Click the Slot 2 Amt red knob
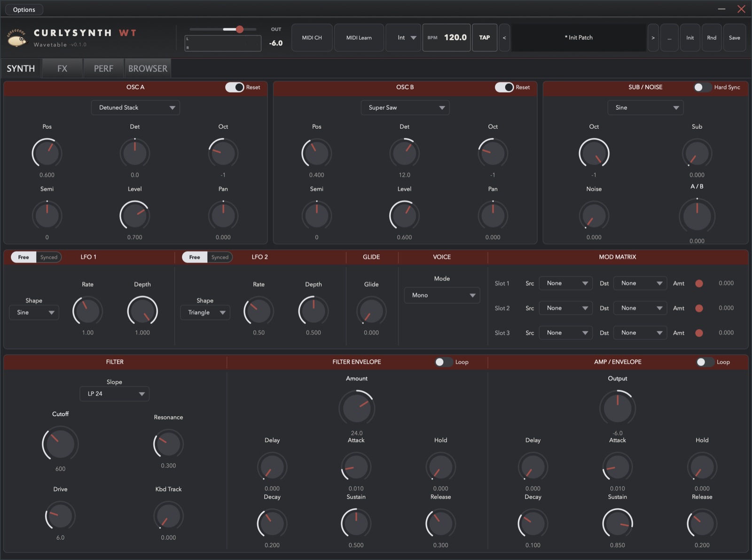Image resolution: width=752 pixels, height=560 pixels. point(699,308)
